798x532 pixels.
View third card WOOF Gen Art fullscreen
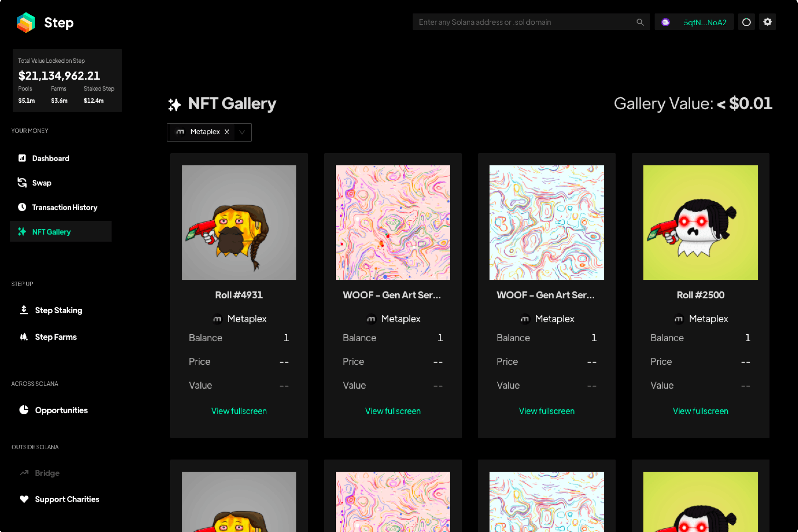(547, 411)
